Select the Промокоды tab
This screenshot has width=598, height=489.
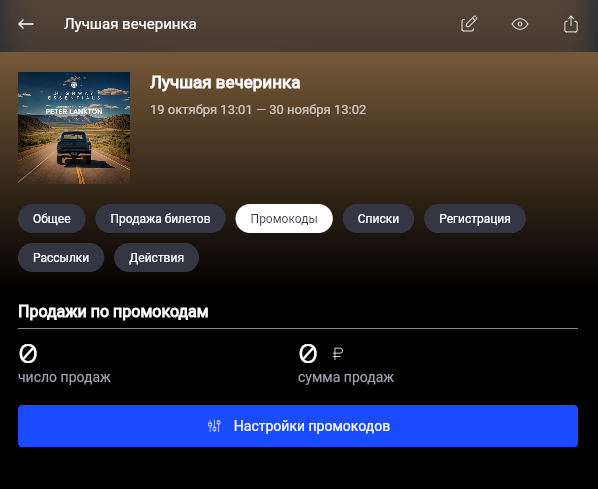click(x=284, y=219)
